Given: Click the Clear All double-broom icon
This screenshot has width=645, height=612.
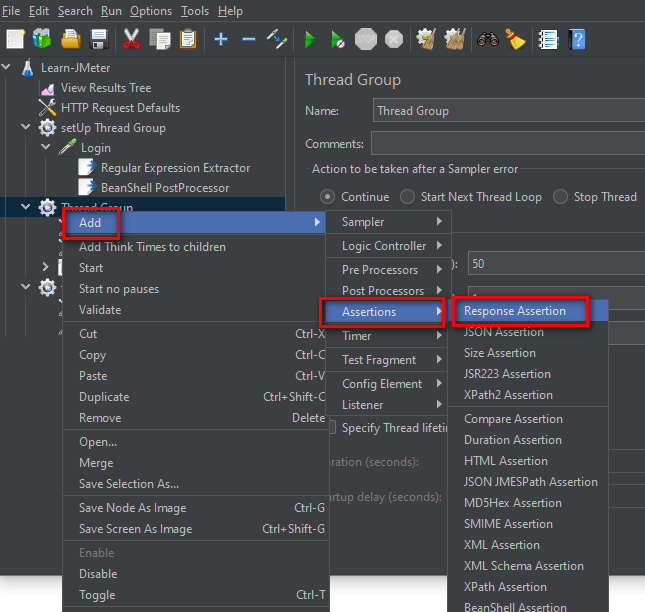Looking at the screenshot, I should (x=455, y=39).
